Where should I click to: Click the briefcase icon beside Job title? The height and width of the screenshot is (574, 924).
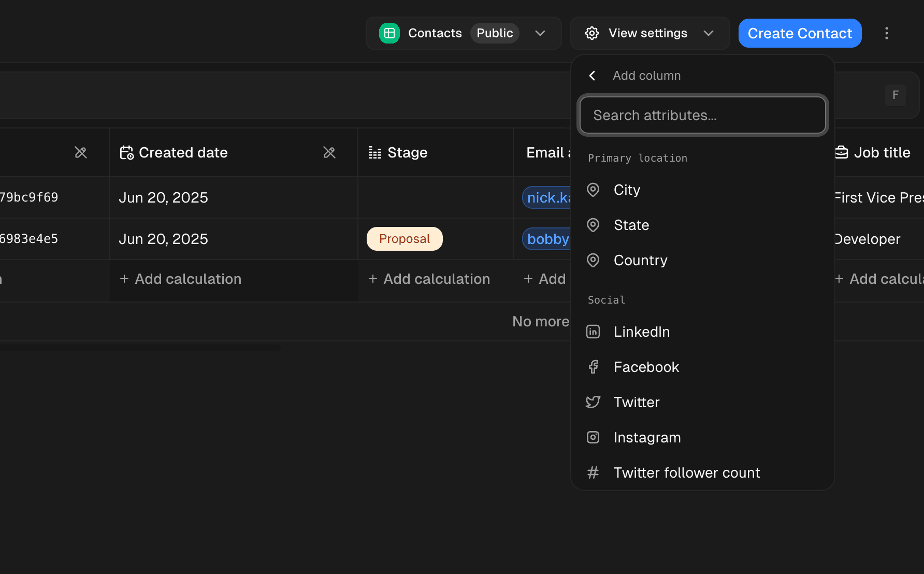pos(842,152)
